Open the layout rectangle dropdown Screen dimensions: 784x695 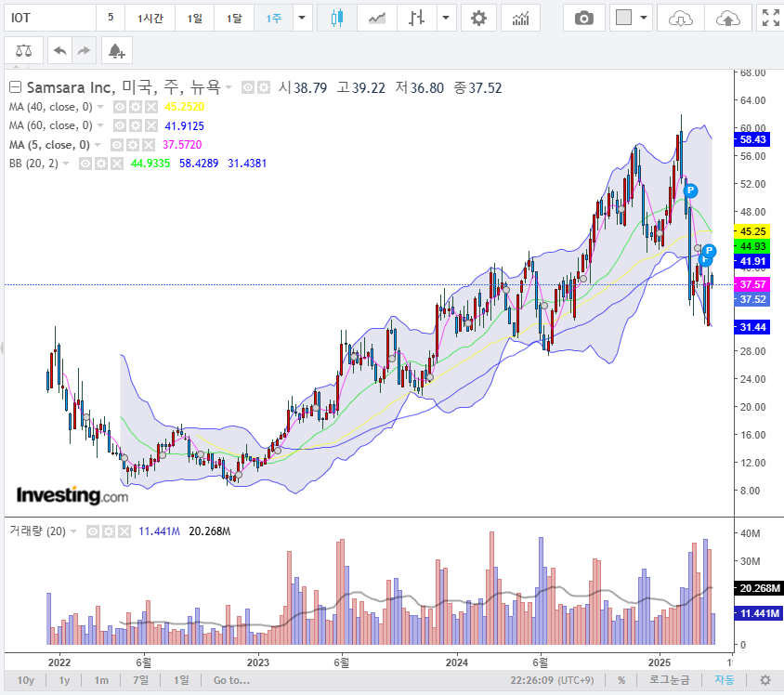[644, 19]
